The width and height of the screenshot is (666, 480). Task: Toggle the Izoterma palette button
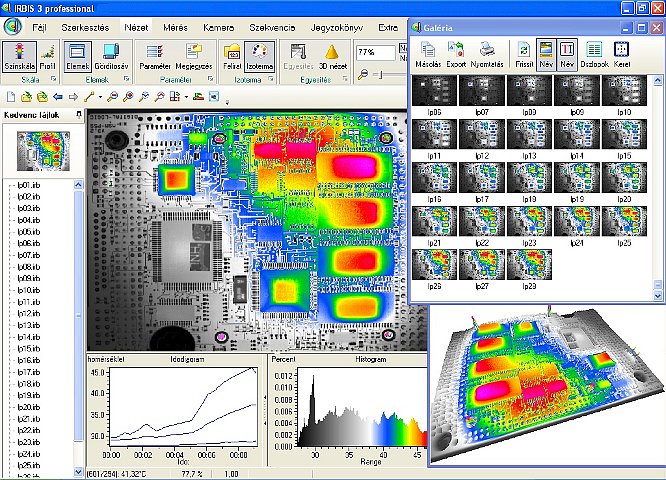260,56
